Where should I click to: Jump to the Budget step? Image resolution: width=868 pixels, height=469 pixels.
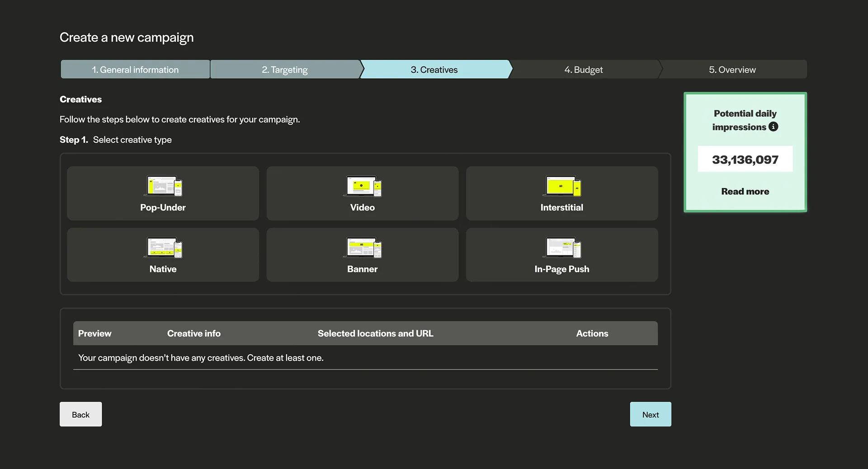point(583,70)
